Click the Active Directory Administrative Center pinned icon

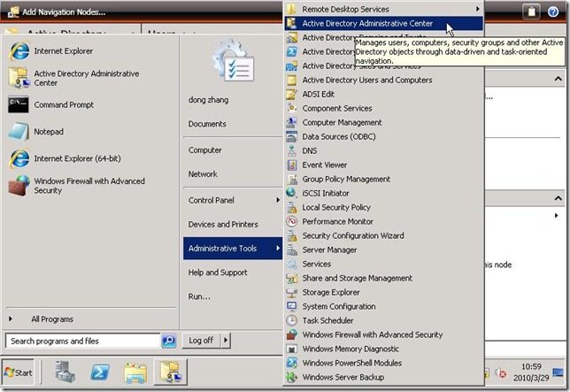(19, 78)
